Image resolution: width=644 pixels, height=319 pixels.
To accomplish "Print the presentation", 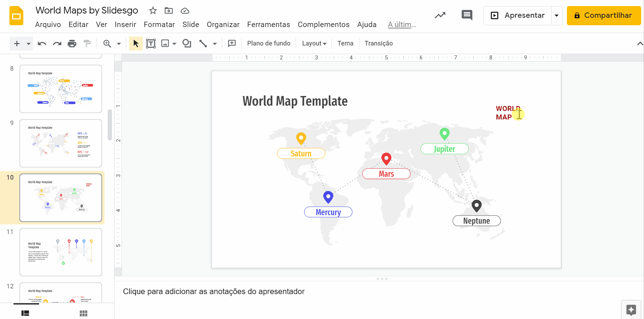I will [x=72, y=43].
